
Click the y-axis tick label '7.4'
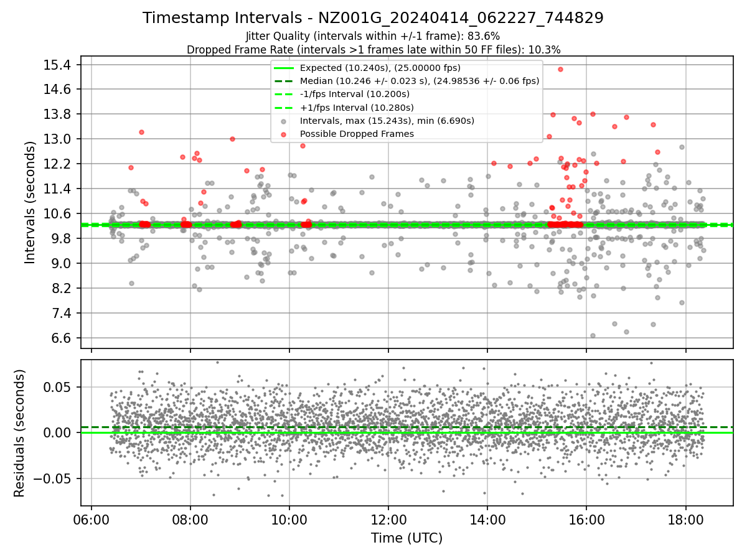coord(62,314)
